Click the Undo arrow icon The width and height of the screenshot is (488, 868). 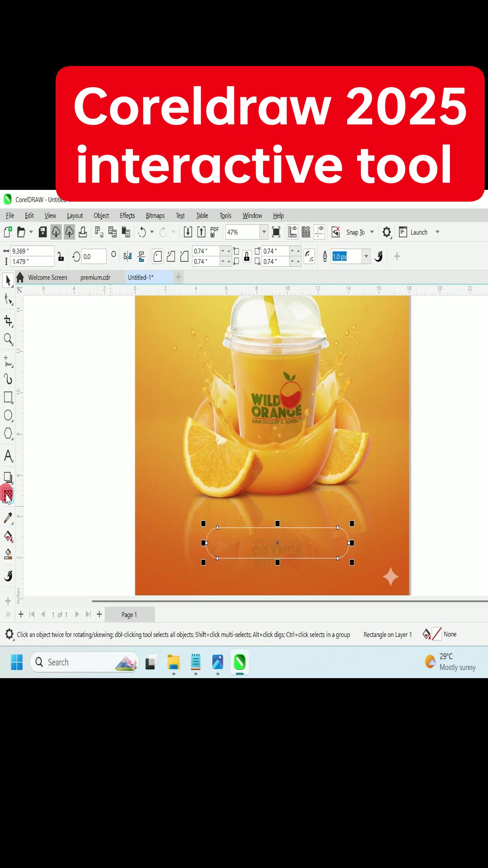tap(142, 232)
